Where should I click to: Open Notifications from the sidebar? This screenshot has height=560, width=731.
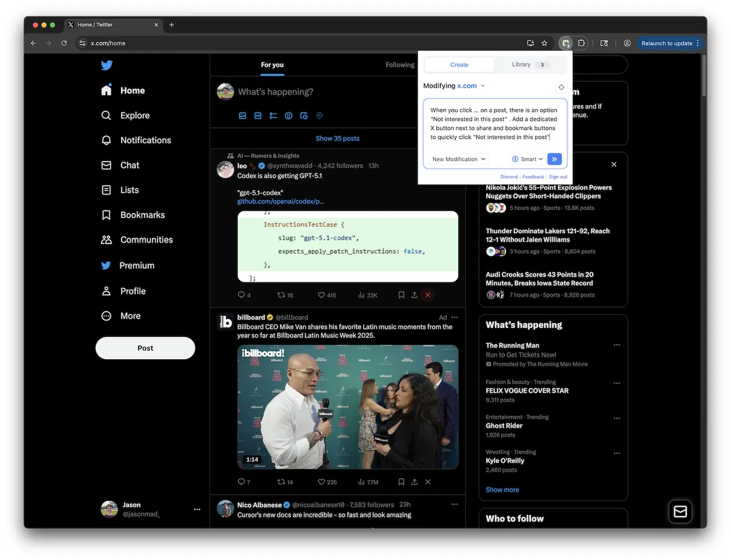136,140
